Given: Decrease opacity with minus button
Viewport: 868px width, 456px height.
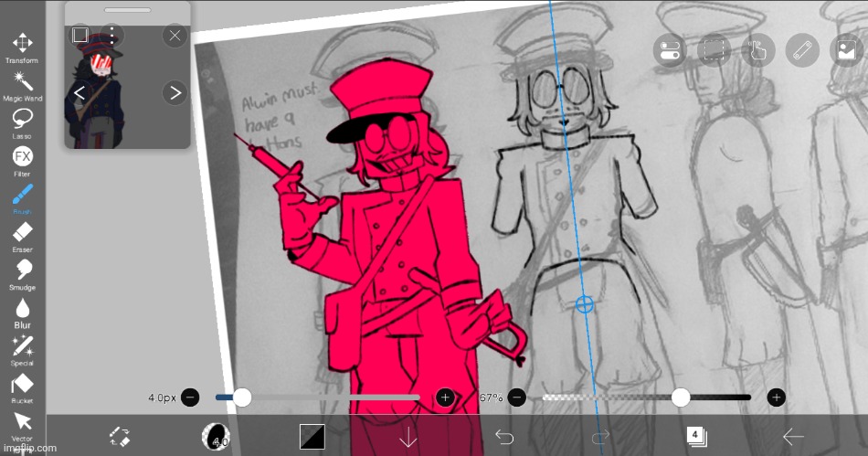Looking at the screenshot, I should [516, 398].
